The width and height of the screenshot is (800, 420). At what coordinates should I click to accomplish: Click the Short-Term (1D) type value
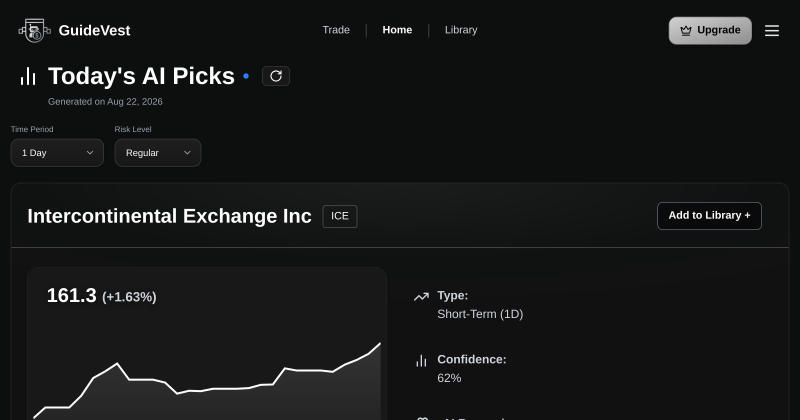[480, 314]
